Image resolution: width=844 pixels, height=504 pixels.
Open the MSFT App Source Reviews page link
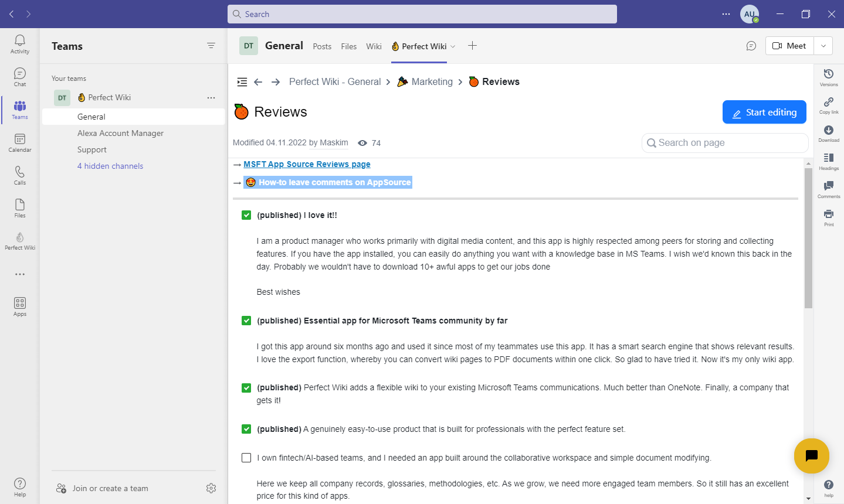(306, 164)
